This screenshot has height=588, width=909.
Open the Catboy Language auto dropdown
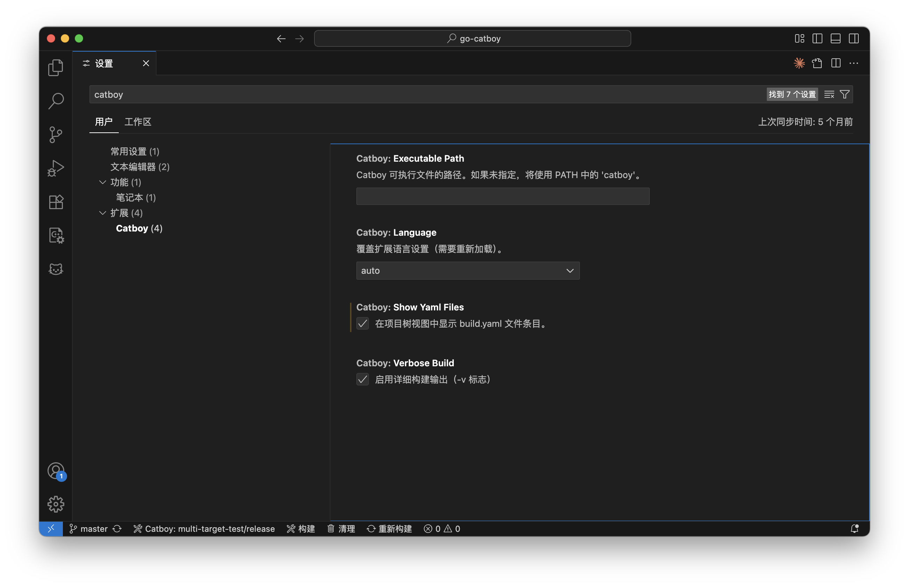pyautogui.click(x=467, y=271)
